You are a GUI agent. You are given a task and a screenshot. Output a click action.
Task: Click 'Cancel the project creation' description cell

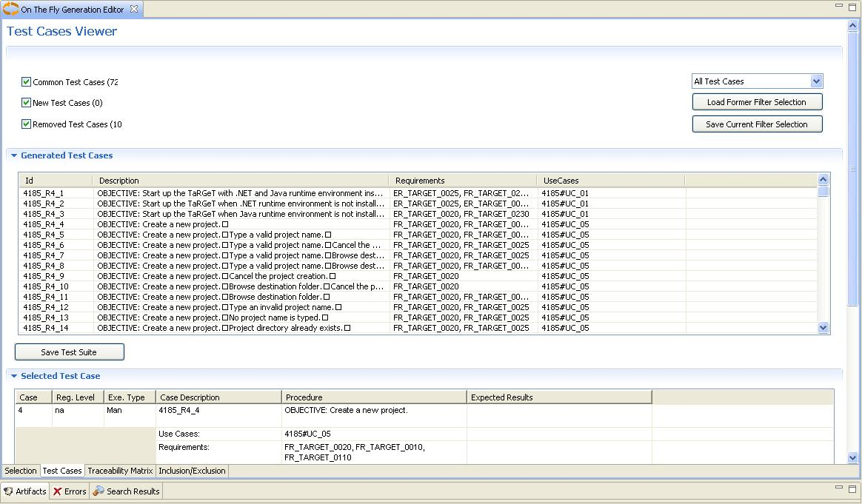pyautogui.click(x=242, y=277)
